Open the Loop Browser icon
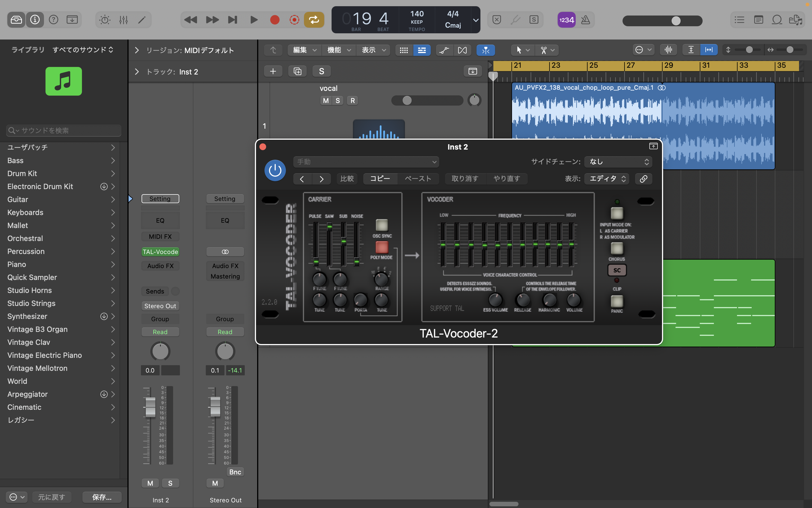The height and width of the screenshot is (508, 812). point(777,20)
